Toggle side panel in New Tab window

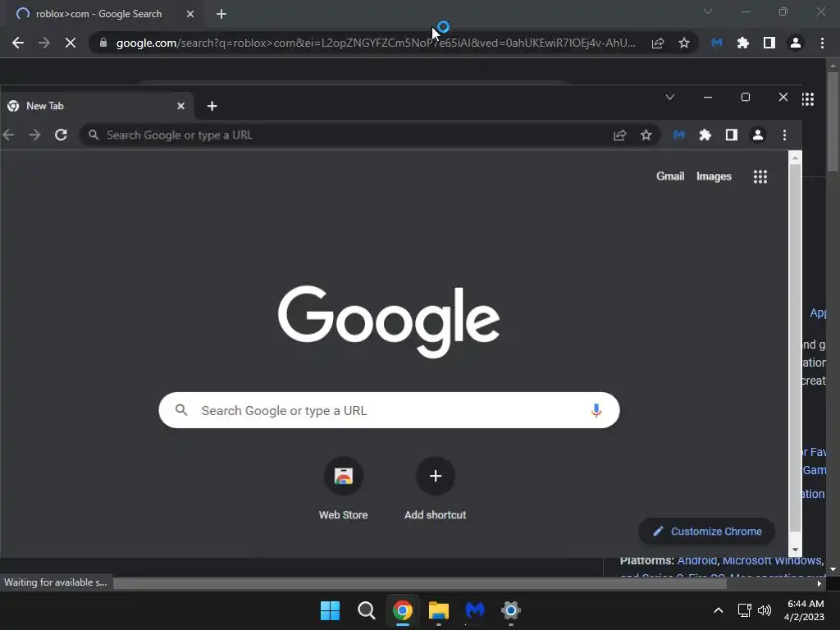coord(731,135)
